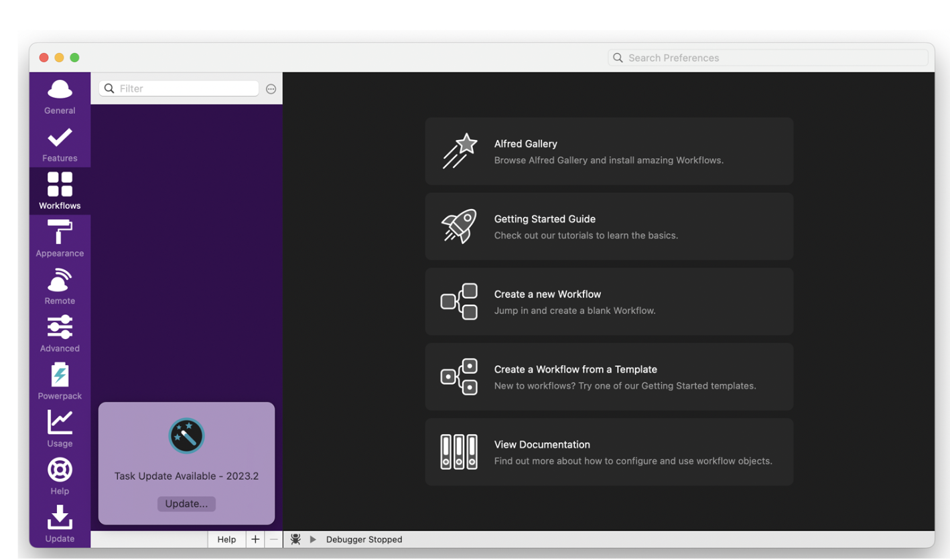This screenshot has width=950, height=560.
Task: Add a workflow with the plus button
Action: point(255,539)
